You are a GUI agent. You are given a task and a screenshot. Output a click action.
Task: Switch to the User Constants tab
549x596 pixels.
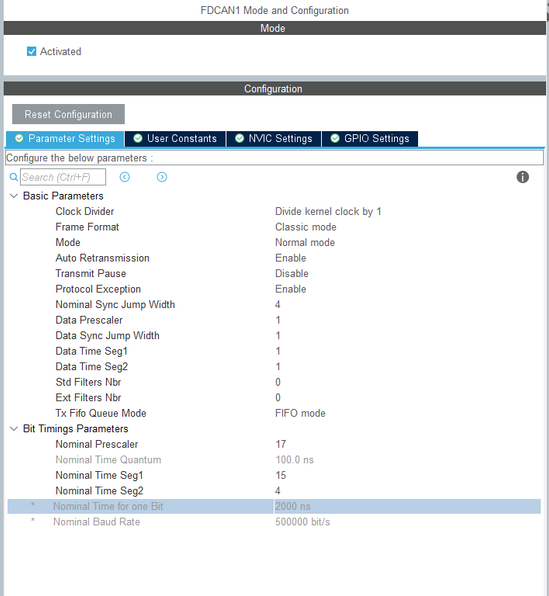[175, 139]
